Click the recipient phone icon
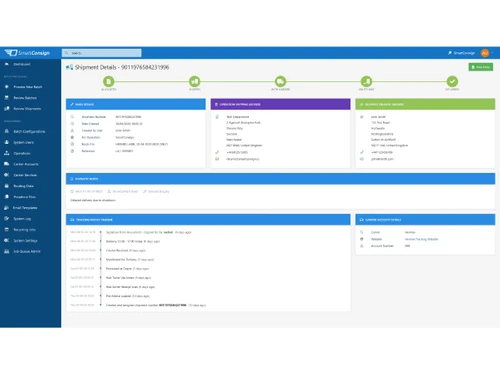 tap(362, 152)
